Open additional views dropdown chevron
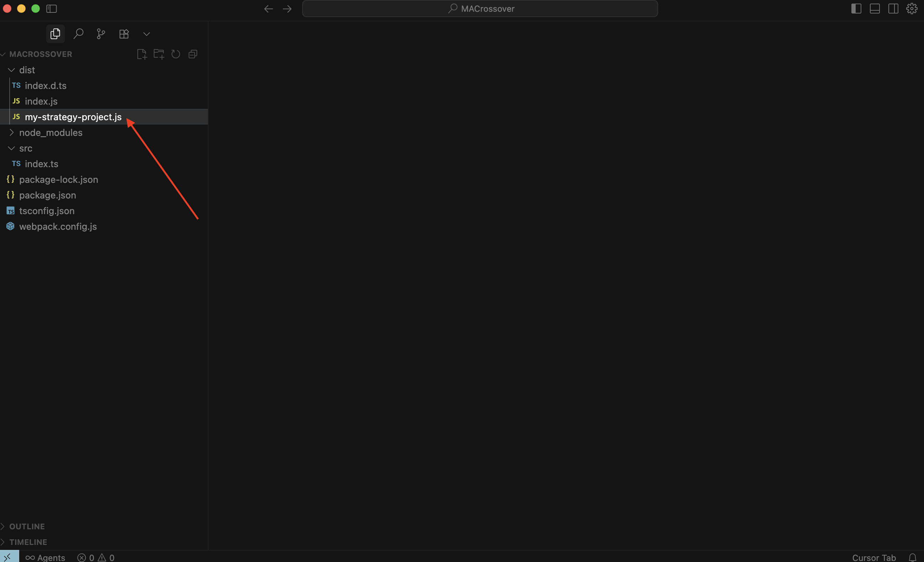The image size is (924, 562). click(x=147, y=34)
